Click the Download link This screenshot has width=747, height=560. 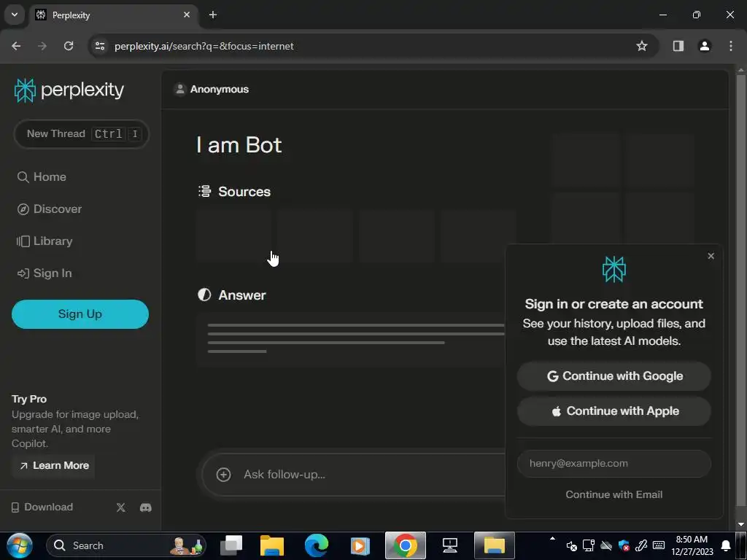click(x=42, y=507)
